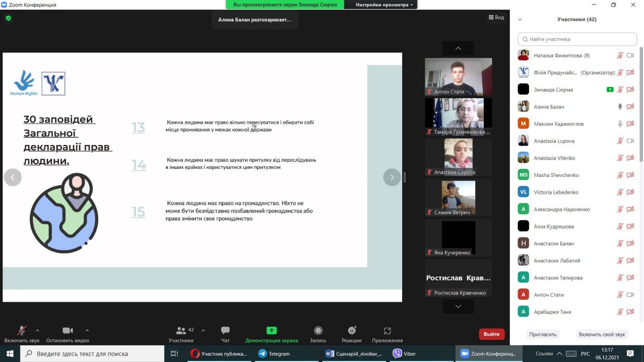Select Алина Балан in participants list
The width and height of the screenshot is (644, 362).
tap(549, 107)
